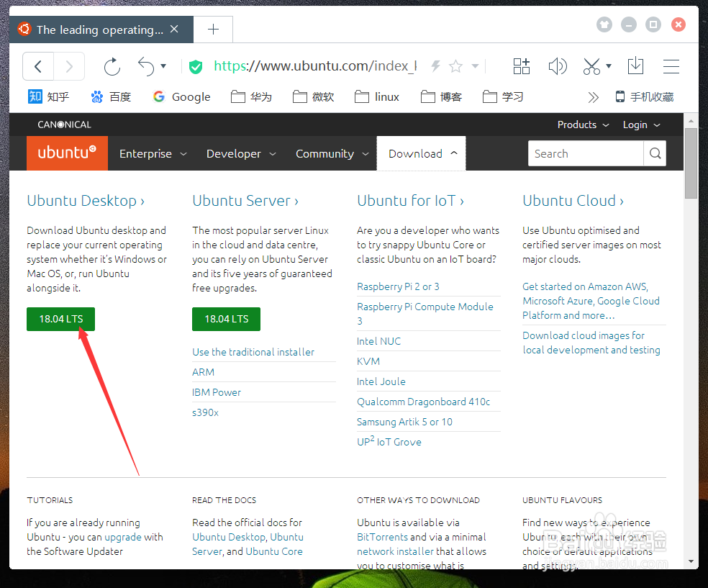Image resolution: width=708 pixels, height=588 pixels.
Task: Open the 博客 bookmark folder
Action: [x=441, y=96]
